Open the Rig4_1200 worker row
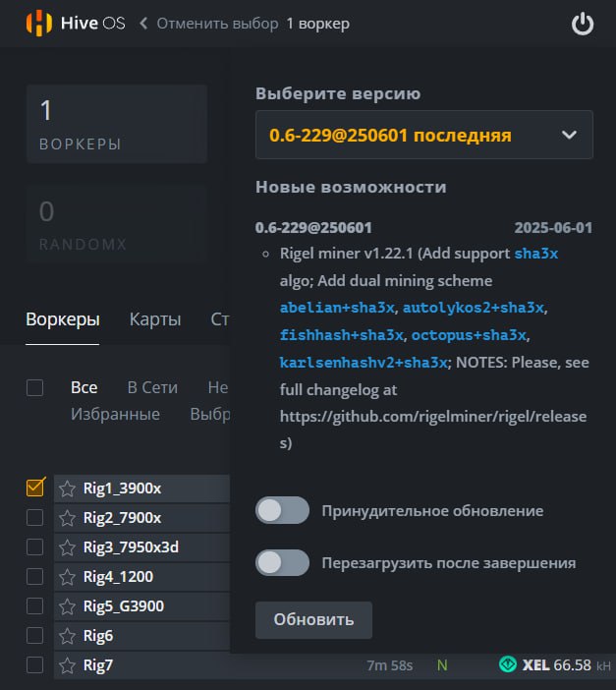The height and width of the screenshot is (690, 616). (x=141, y=577)
